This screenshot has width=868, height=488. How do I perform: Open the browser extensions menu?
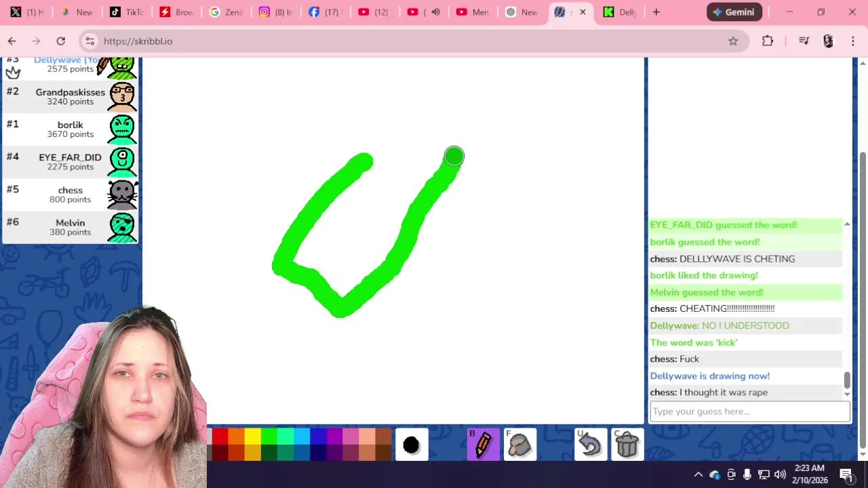(768, 41)
